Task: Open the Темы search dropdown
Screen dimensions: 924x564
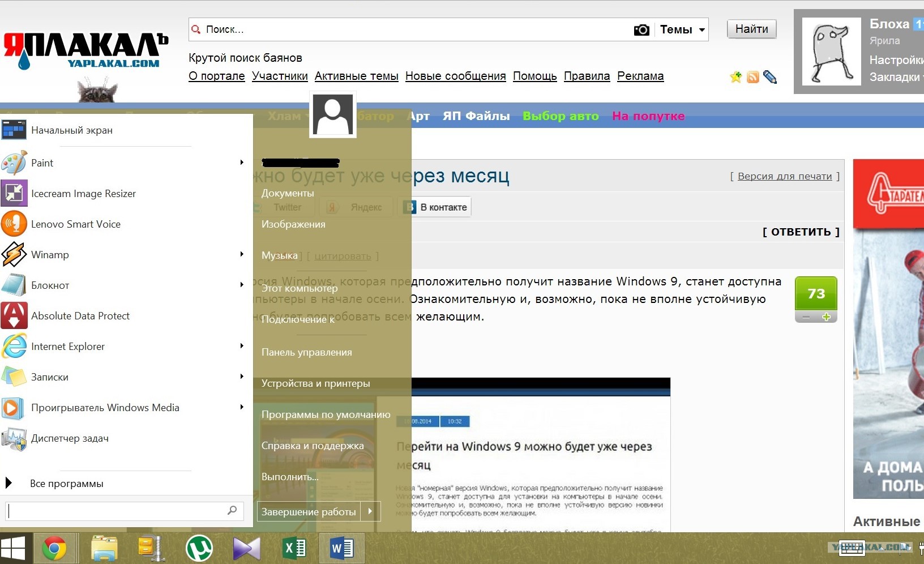Action: tap(682, 29)
